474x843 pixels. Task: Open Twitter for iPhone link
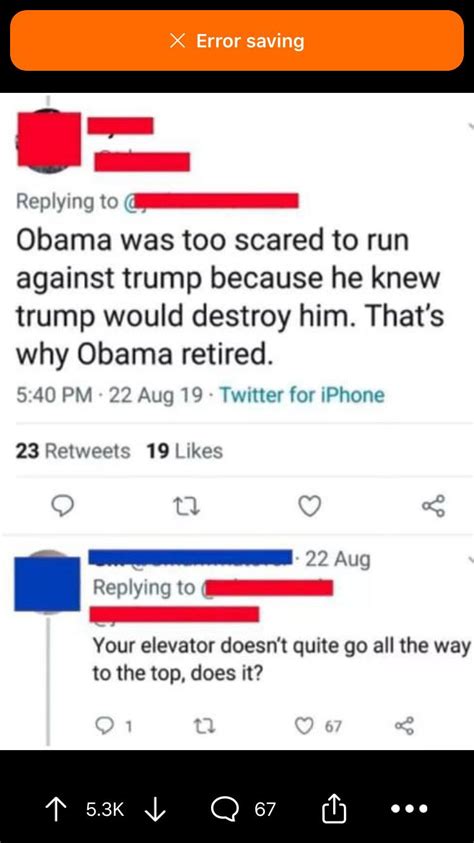[302, 396]
